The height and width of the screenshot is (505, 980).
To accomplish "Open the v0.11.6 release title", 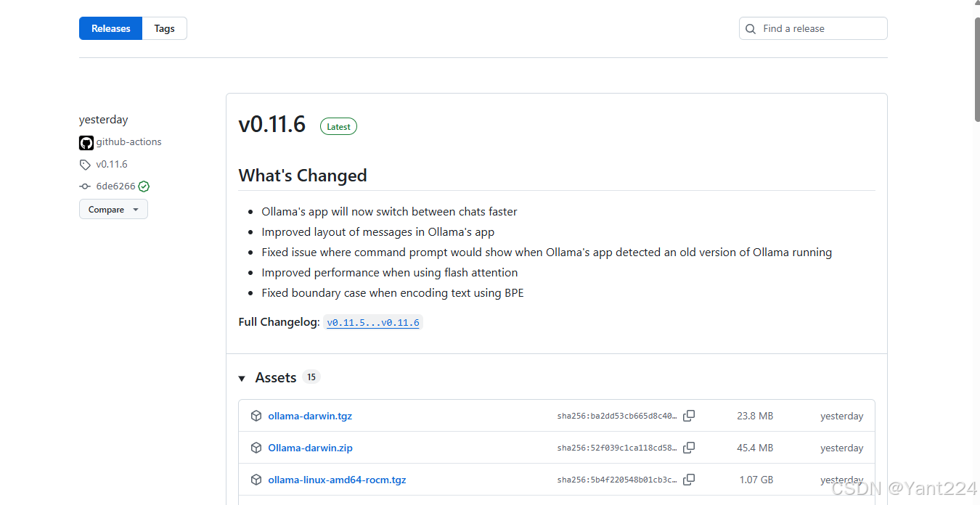I will click(272, 125).
